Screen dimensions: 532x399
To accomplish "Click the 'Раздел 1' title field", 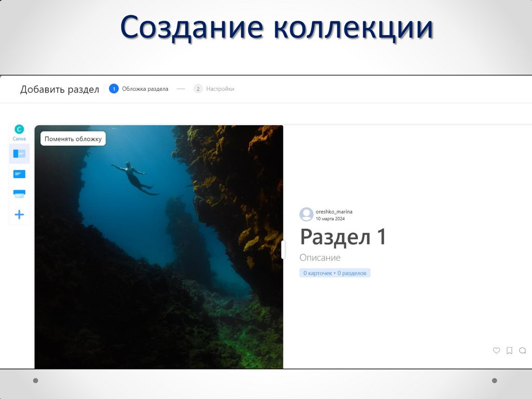I will pyautogui.click(x=343, y=236).
